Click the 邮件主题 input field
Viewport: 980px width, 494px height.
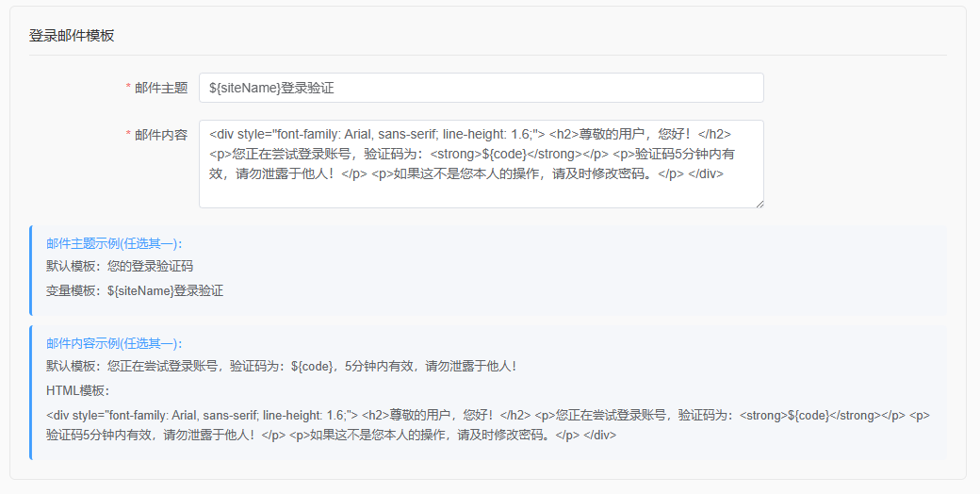click(x=482, y=88)
